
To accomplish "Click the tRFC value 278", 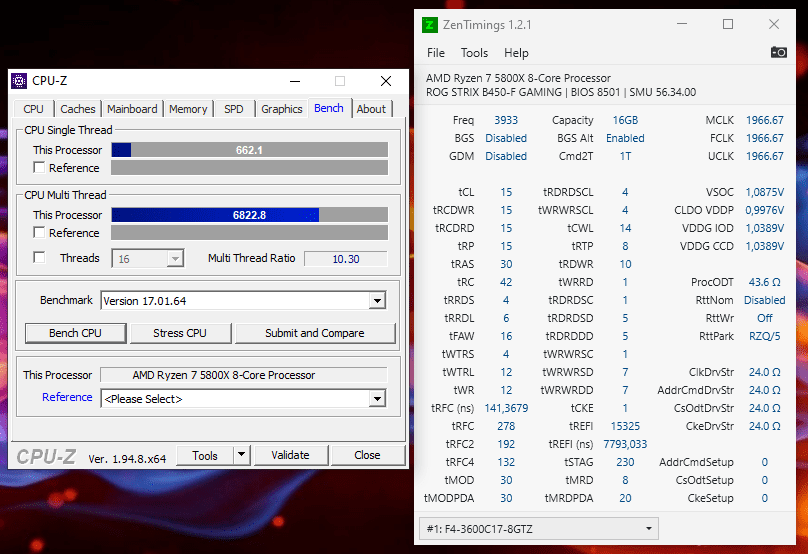I will tap(506, 426).
